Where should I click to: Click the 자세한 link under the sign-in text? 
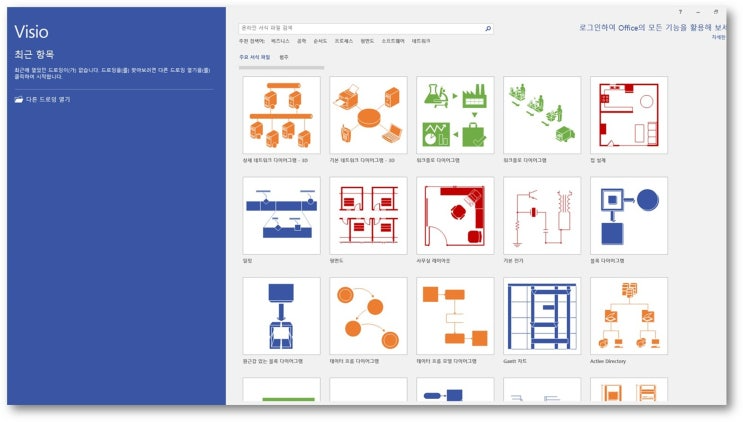coord(718,37)
